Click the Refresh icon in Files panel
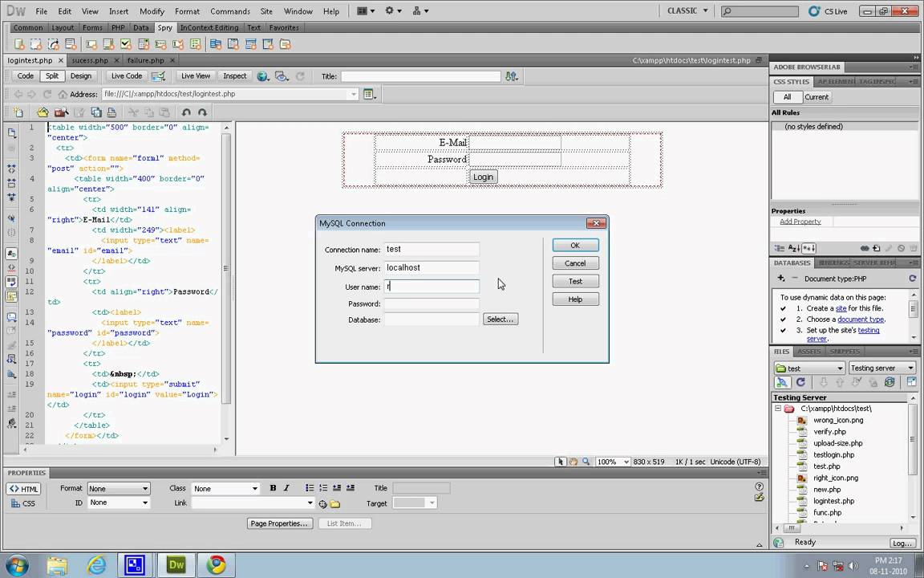The width and height of the screenshot is (924, 578). (800, 382)
